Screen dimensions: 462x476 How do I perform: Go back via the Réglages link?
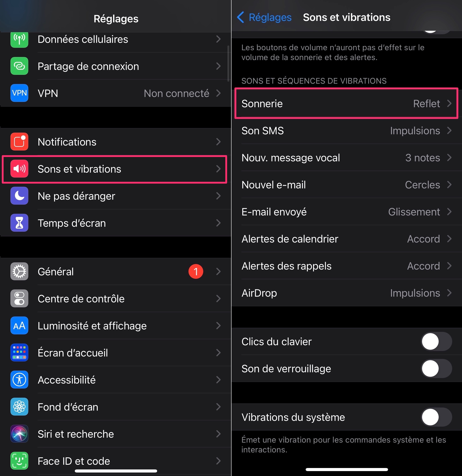coord(264,17)
